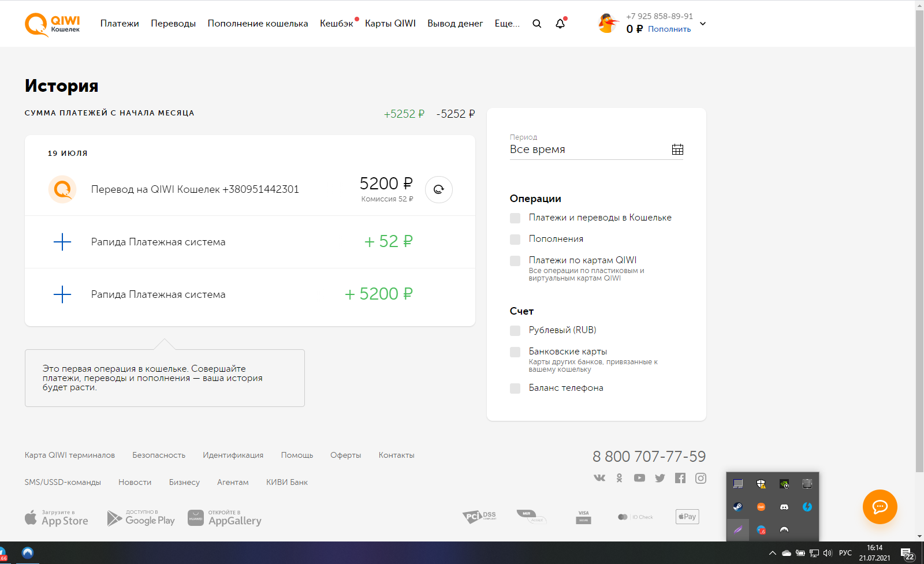Open the orange support chat bubble
The width and height of the screenshot is (924, 564).
pos(880,507)
